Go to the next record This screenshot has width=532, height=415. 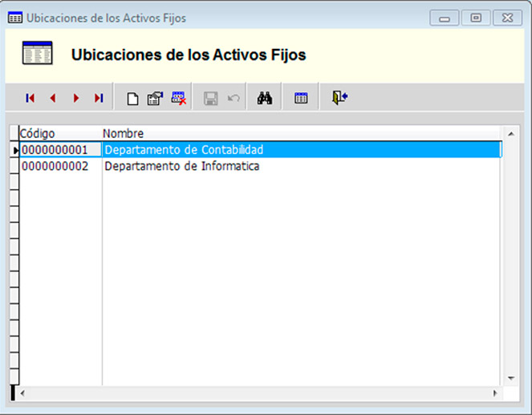[x=76, y=98]
